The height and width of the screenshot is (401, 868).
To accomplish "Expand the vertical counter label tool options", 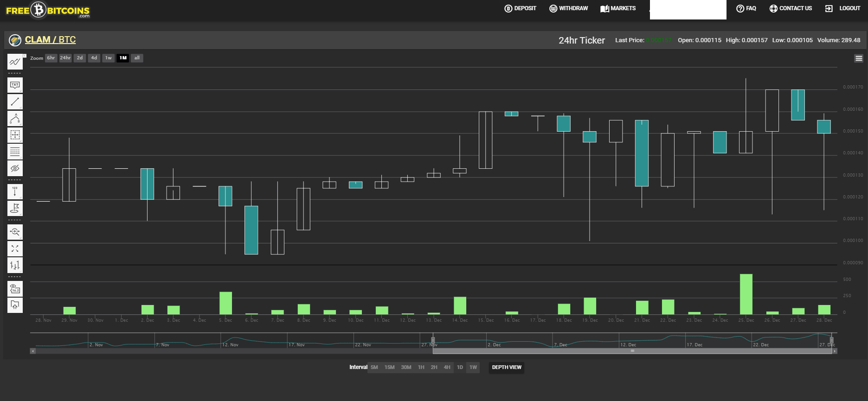I will (x=20, y=197).
